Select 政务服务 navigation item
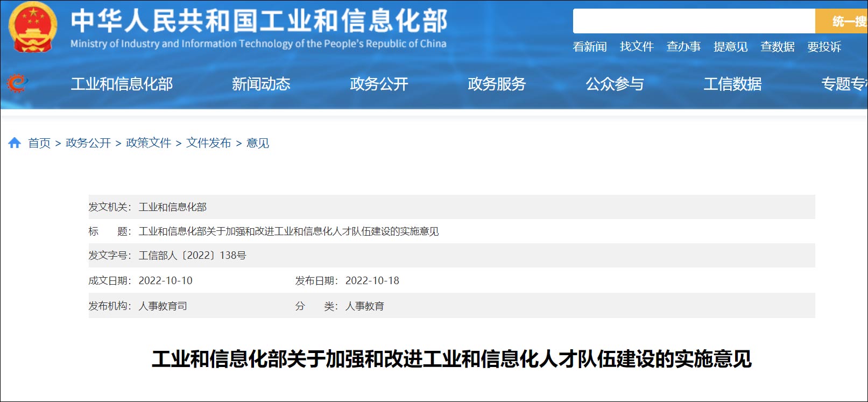This screenshot has width=868, height=402. 497,84
